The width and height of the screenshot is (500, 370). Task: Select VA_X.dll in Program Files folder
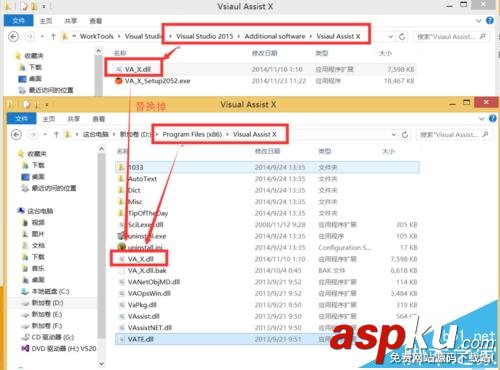(141, 259)
